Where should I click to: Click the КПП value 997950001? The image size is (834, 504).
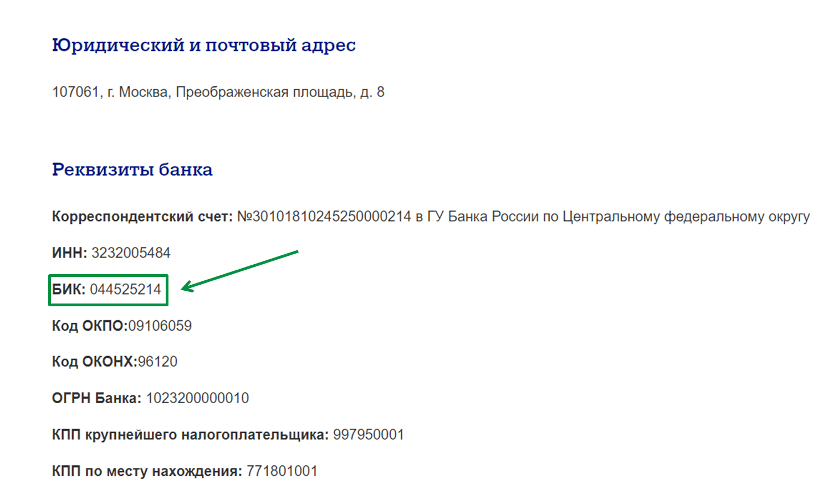(369, 435)
